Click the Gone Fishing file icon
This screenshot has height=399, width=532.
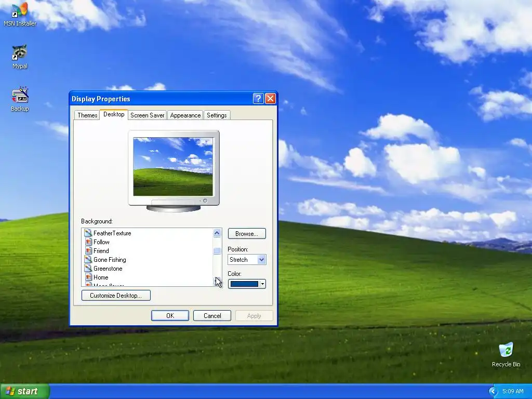click(88, 259)
